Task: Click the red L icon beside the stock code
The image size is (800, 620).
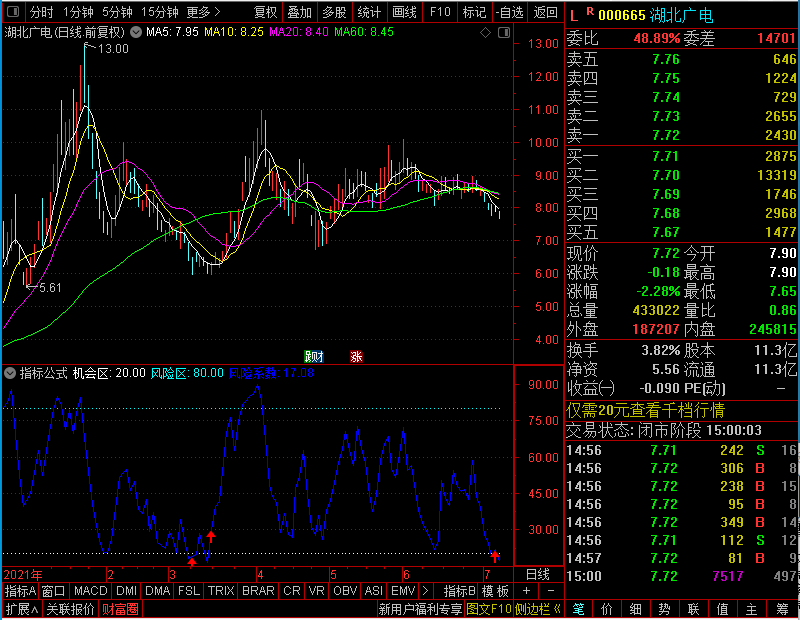Action: coord(574,15)
